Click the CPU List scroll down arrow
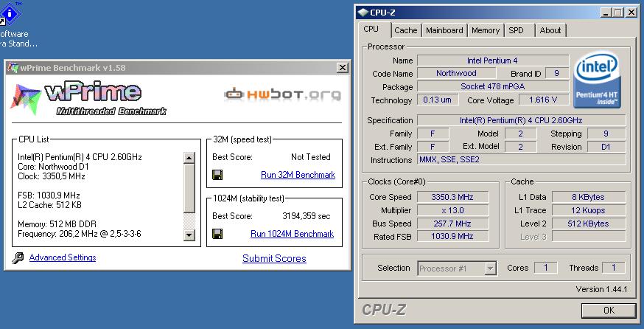This screenshot has height=329, width=644. point(189,235)
